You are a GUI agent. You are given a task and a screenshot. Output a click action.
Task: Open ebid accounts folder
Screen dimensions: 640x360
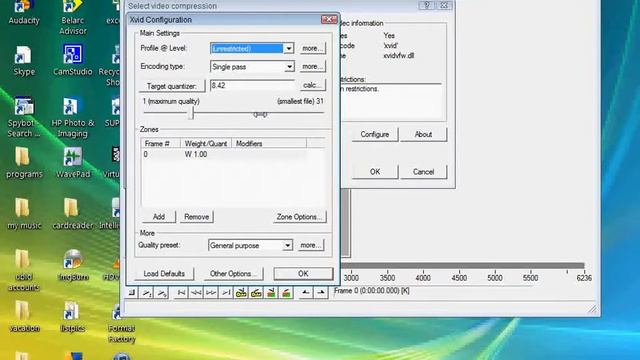point(24,271)
